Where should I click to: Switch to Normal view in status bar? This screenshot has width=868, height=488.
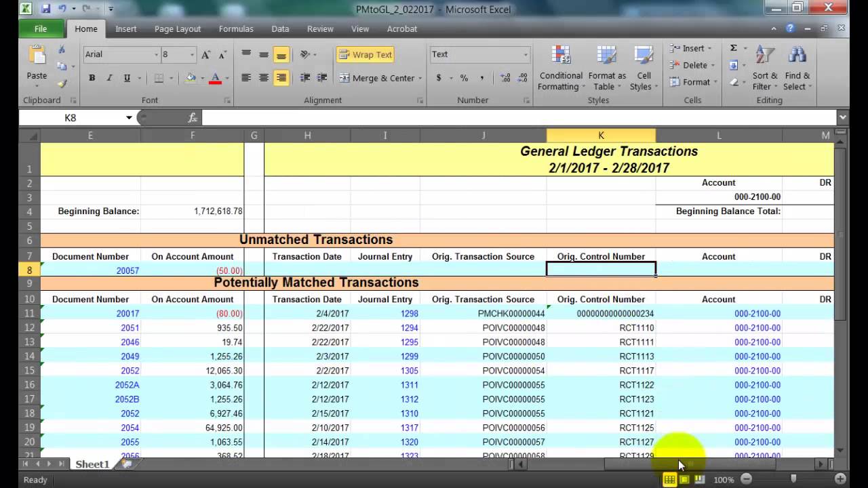pos(669,479)
